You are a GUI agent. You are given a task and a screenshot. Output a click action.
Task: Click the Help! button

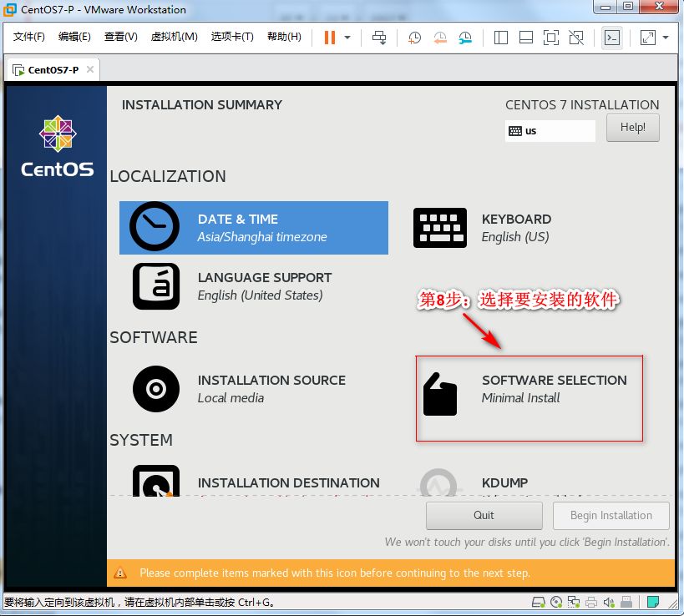point(632,127)
